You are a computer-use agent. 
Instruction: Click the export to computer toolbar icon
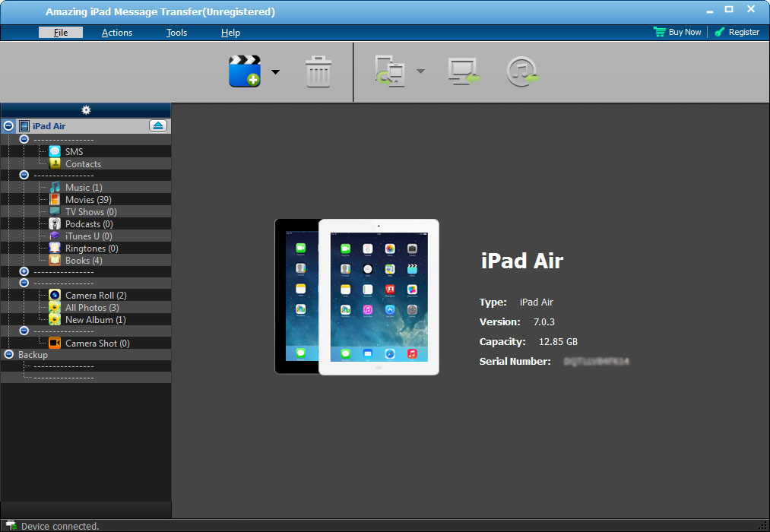click(x=464, y=71)
